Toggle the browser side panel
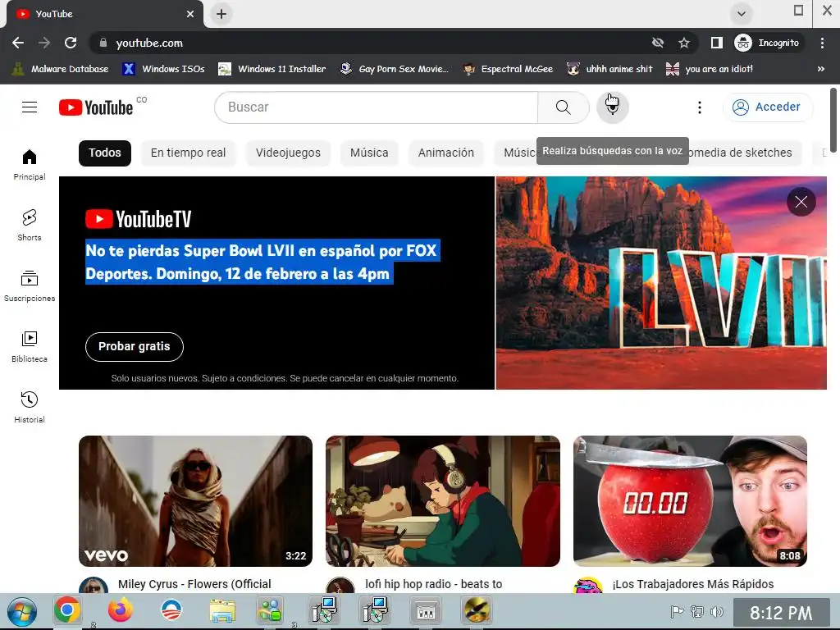The width and height of the screenshot is (840, 630). point(716,43)
